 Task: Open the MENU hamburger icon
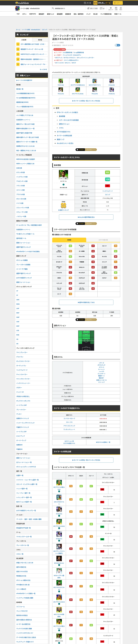coord(121,8)
